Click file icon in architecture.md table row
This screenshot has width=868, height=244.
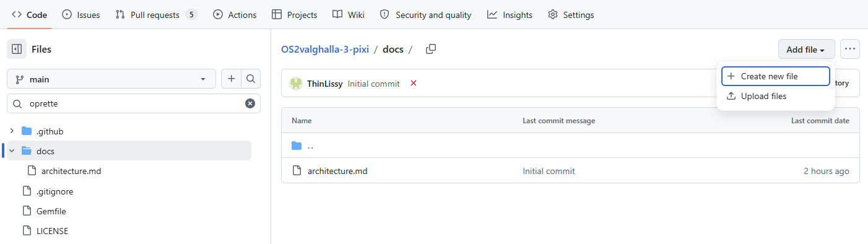[297, 171]
